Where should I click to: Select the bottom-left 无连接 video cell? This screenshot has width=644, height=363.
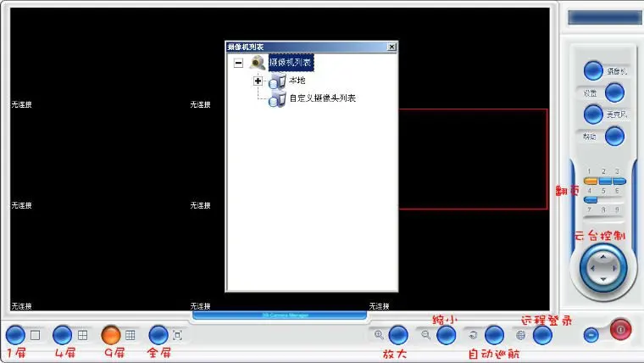[99, 260]
